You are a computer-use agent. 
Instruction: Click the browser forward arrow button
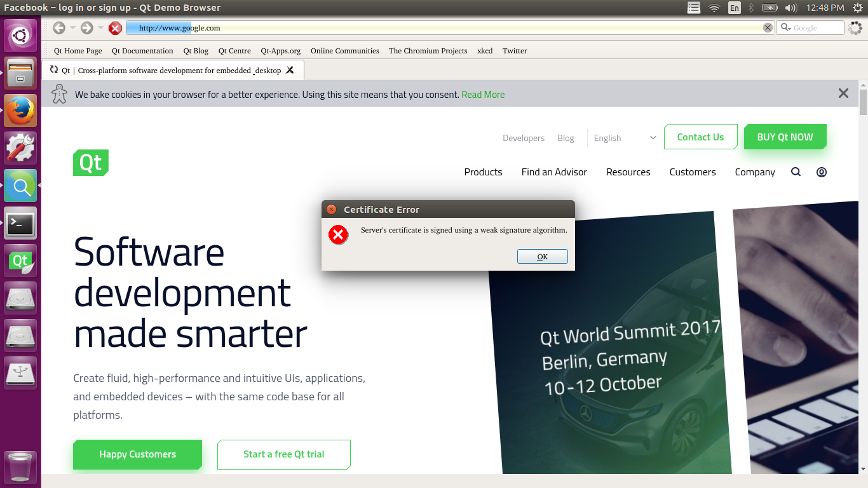(x=87, y=28)
